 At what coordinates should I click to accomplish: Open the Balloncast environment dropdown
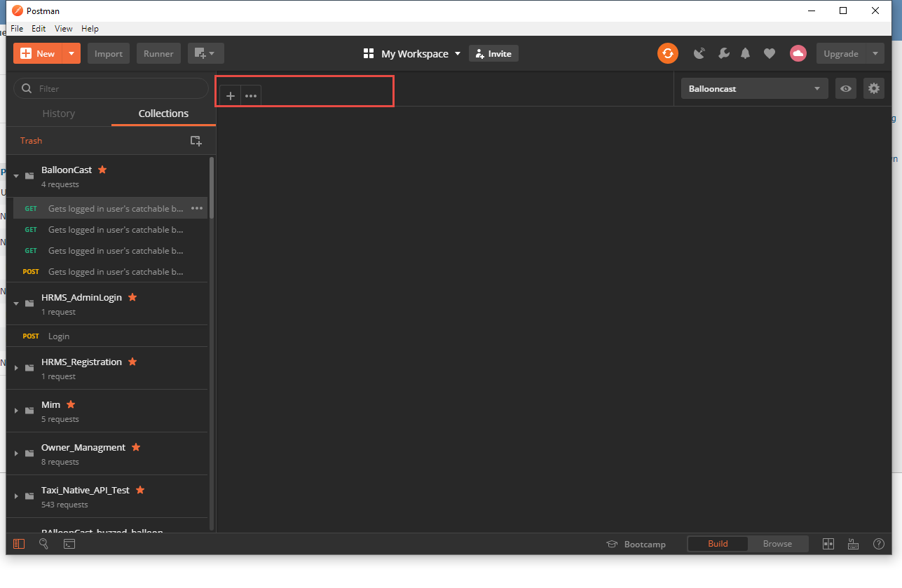tap(754, 89)
